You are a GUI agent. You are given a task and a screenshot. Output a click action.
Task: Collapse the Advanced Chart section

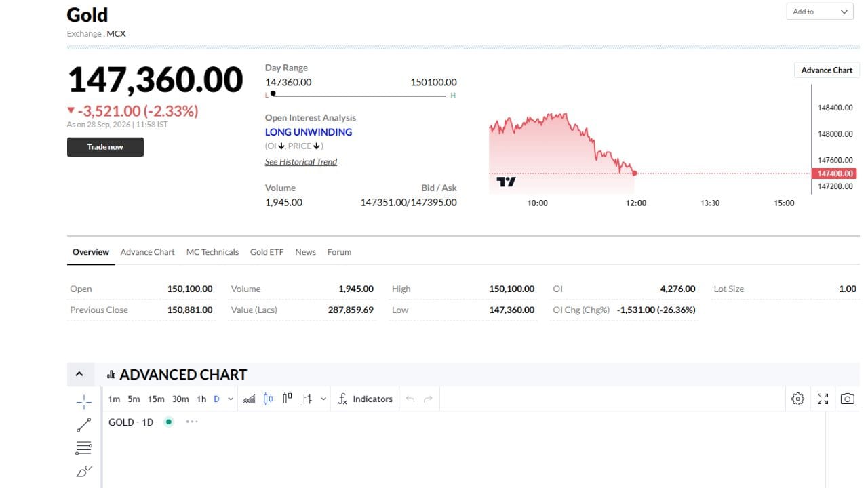79,374
